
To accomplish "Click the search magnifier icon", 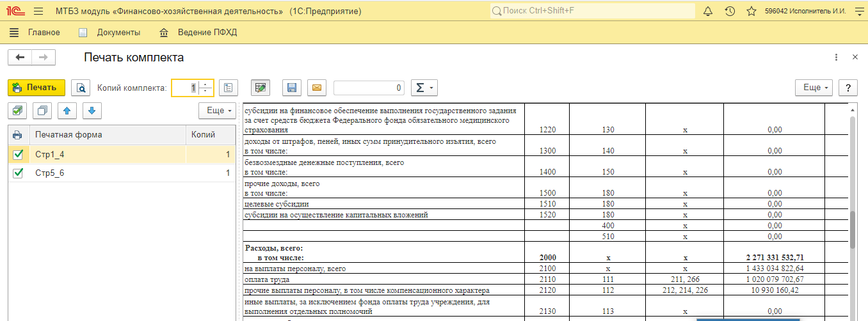I will click(x=497, y=12).
